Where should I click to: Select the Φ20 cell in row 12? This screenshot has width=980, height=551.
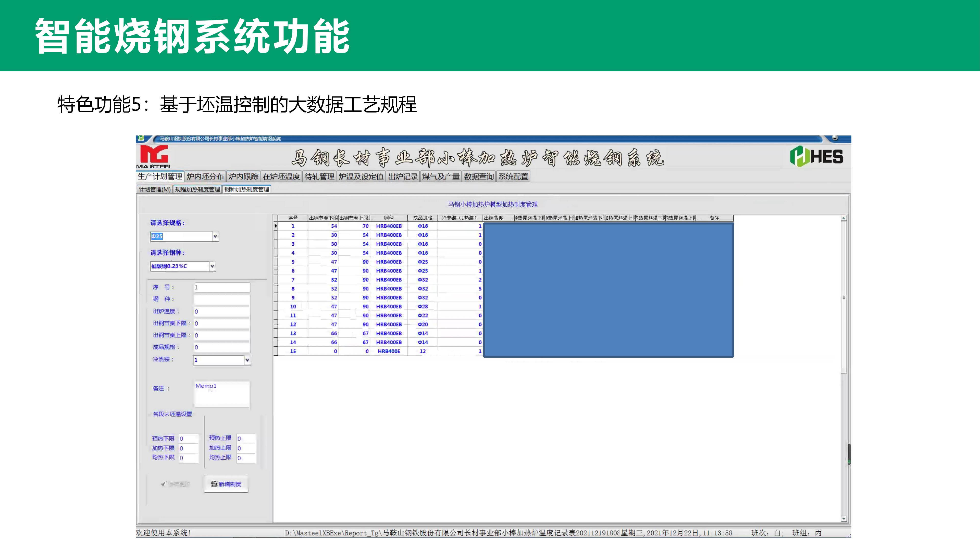(423, 324)
